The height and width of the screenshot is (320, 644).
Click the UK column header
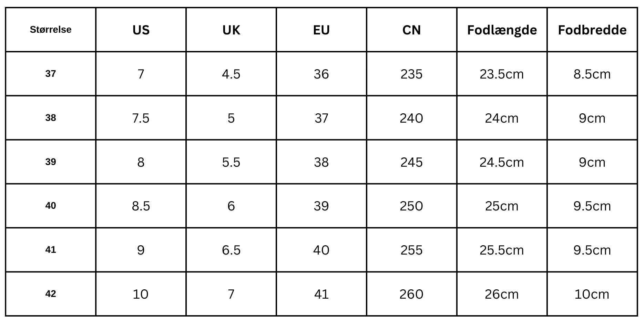(x=231, y=30)
